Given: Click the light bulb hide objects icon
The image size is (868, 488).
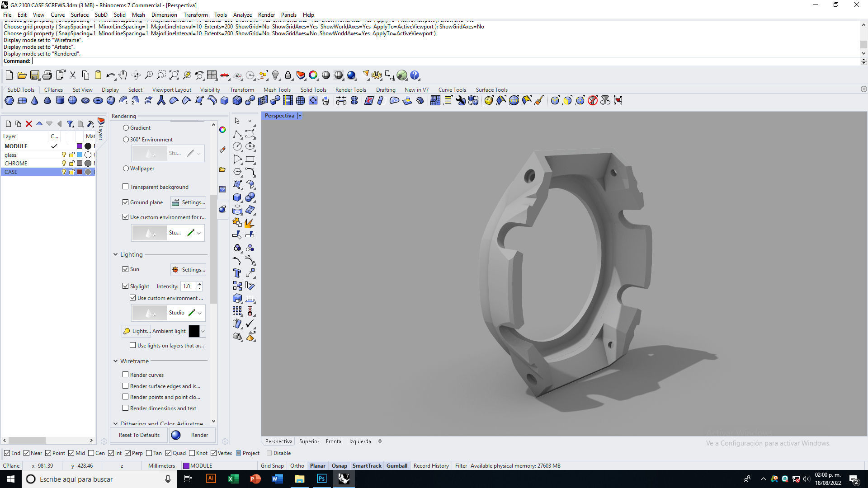Looking at the screenshot, I should (x=276, y=75).
